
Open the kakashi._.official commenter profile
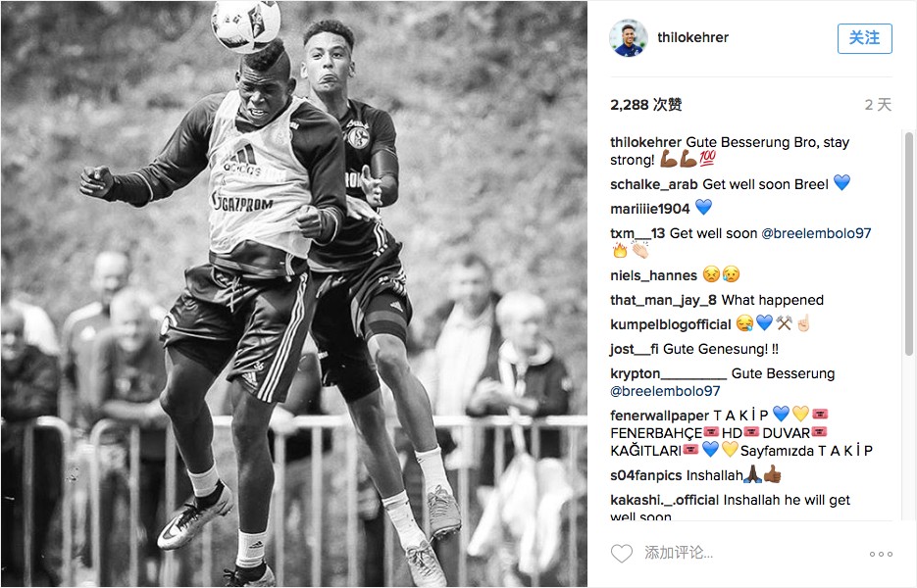point(664,501)
